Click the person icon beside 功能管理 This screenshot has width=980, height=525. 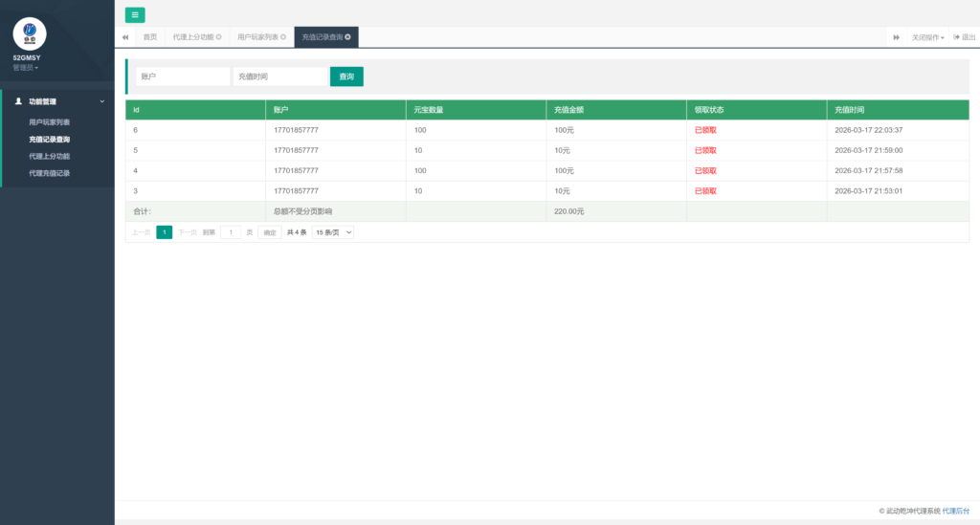[18, 100]
